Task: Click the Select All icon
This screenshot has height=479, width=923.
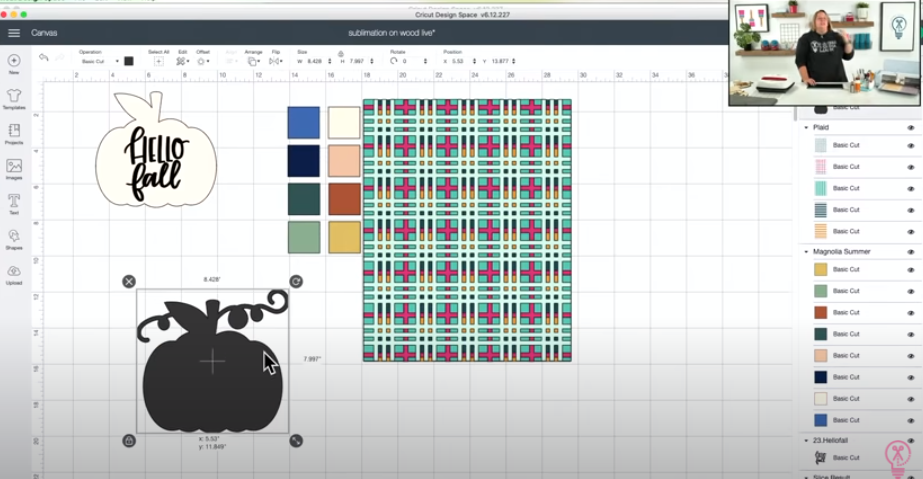Action: click(158, 61)
